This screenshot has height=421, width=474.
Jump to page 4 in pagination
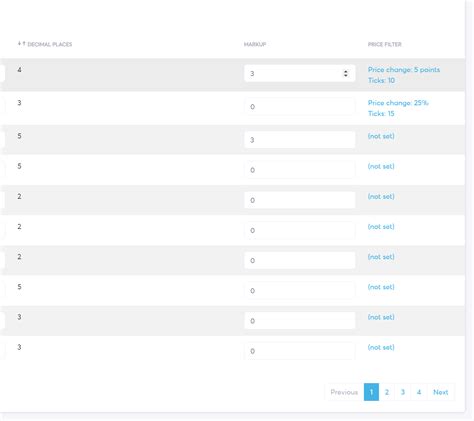point(419,392)
